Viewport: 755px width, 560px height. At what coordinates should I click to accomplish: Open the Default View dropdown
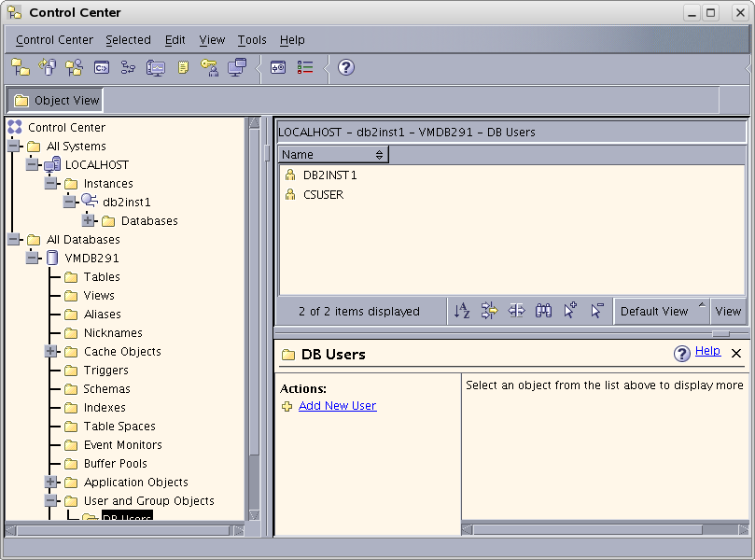coord(661,311)
